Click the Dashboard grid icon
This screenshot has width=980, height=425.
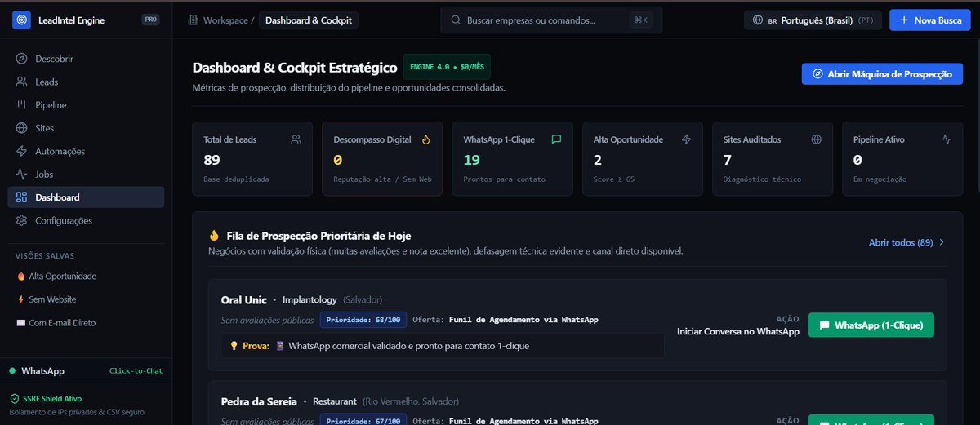coord(21,197)
